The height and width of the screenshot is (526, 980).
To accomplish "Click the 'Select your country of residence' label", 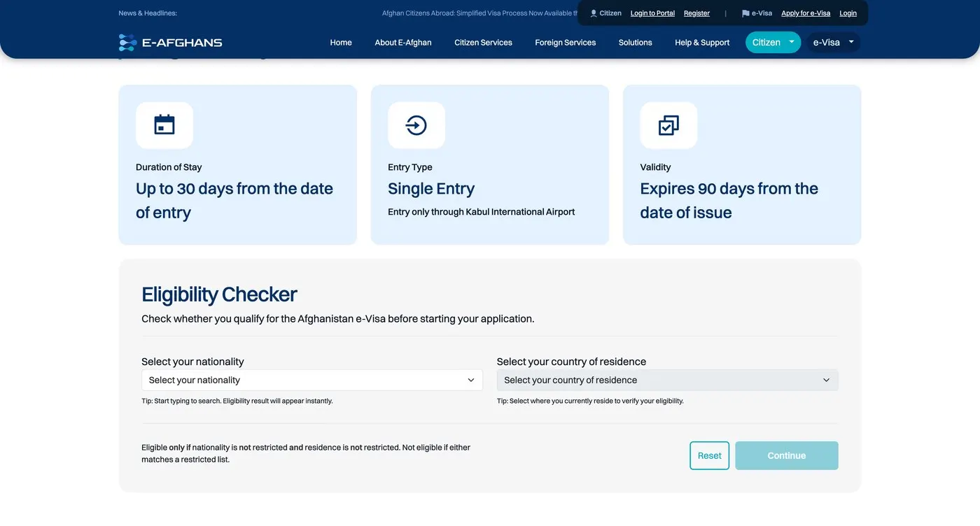I will click(571, 362).
